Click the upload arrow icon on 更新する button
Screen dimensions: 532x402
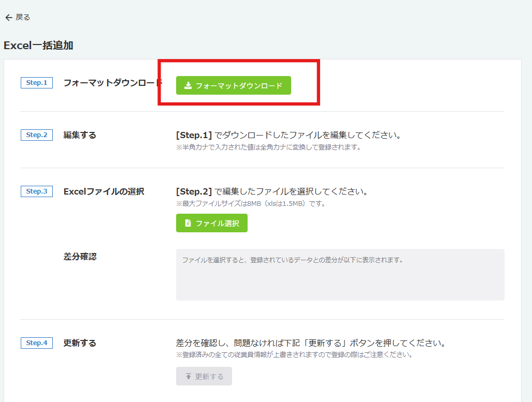click(x=188, y=376)
